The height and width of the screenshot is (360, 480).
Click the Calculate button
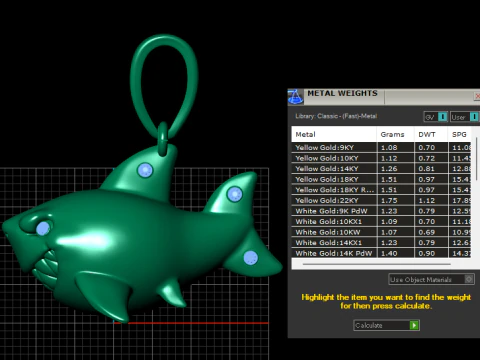tap(386, 325)
